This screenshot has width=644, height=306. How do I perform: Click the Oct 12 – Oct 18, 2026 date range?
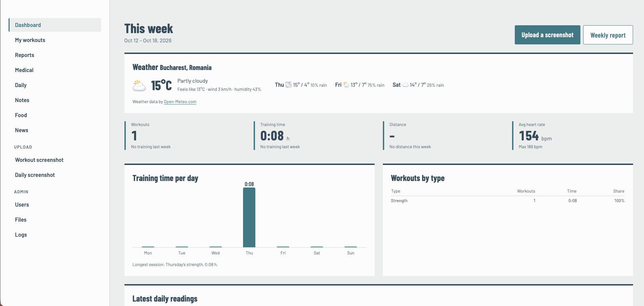[x=148, y=41]
